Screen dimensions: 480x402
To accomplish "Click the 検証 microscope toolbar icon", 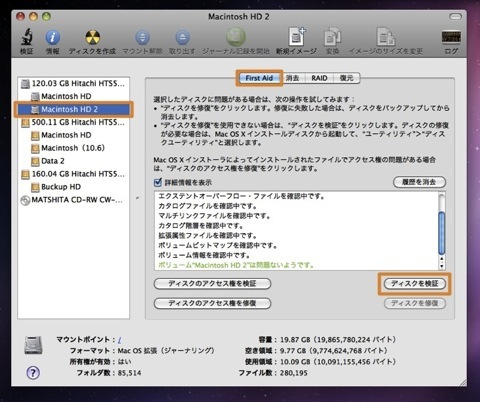I will [27, 37].
